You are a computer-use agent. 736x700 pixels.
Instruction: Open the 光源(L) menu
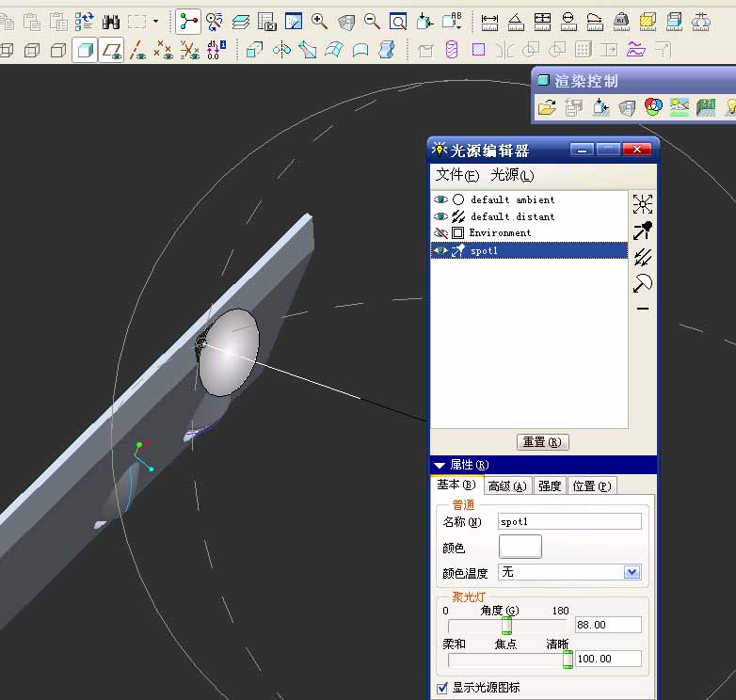[512, 175]
